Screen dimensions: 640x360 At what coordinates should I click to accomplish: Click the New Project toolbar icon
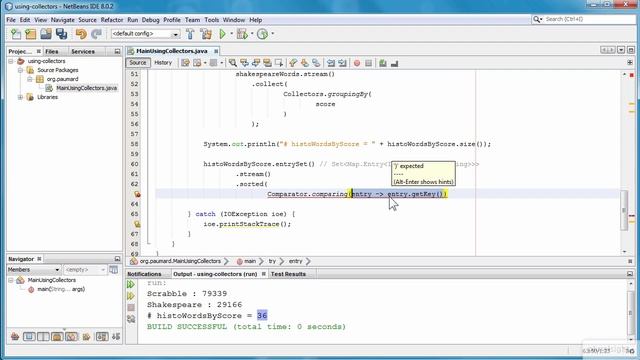tap(31, 34)
